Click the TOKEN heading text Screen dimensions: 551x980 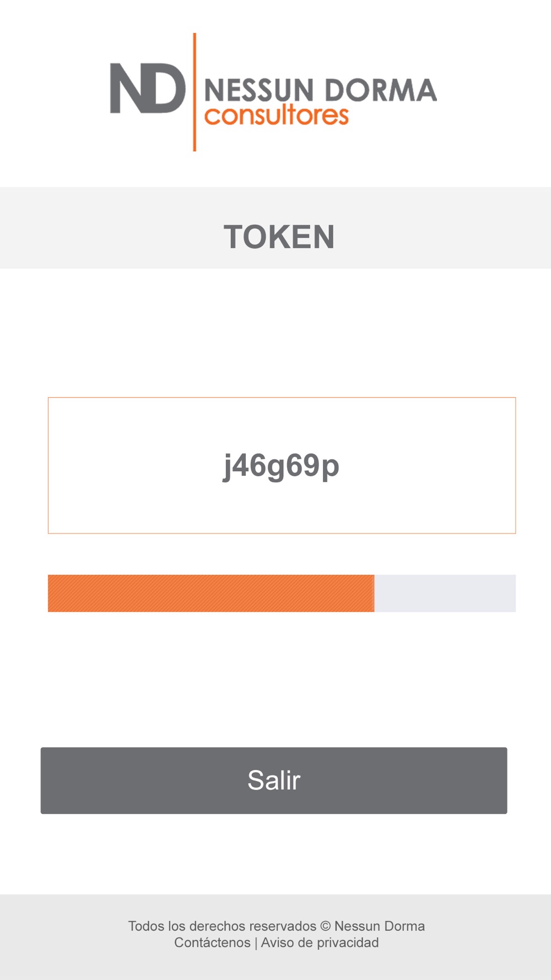pos(279,237)
